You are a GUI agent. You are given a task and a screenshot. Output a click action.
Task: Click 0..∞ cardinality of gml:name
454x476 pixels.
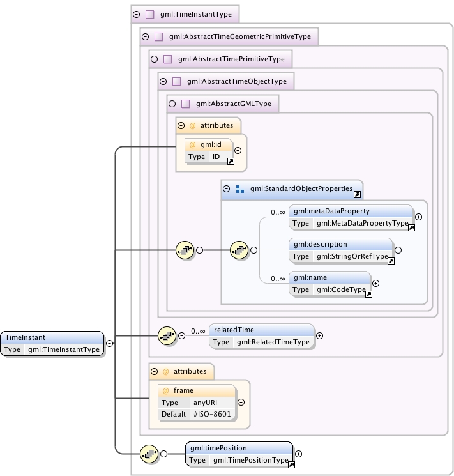pos(278,279)
